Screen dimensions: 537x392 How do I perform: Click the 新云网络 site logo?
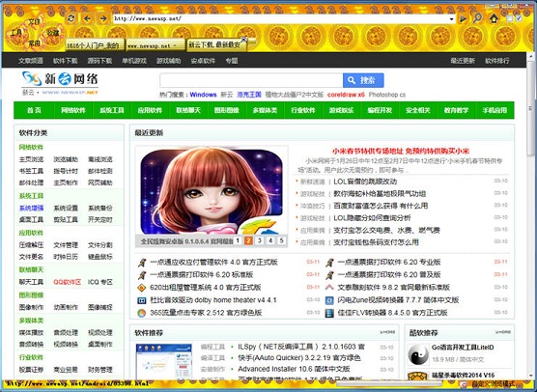60,82
